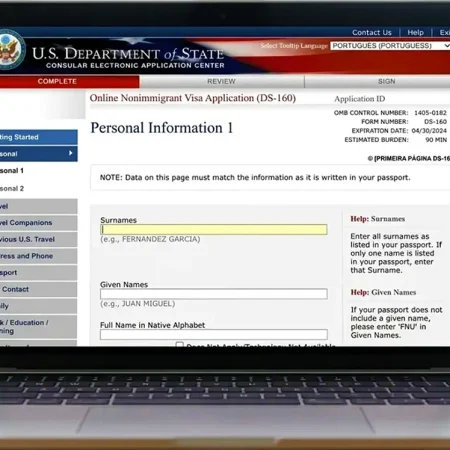Click the FORM NUMBER DS-160 value
This screenshot has height=450, width=450.
[x=435, y=122]
